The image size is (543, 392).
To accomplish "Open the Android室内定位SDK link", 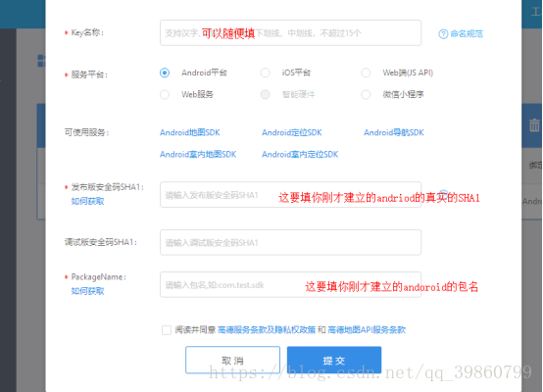I will point(300,155).
